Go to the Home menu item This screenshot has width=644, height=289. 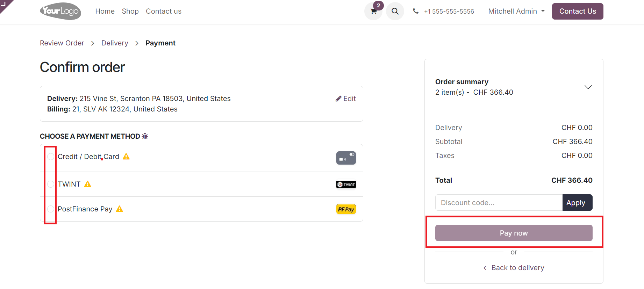tap(105, 11)
